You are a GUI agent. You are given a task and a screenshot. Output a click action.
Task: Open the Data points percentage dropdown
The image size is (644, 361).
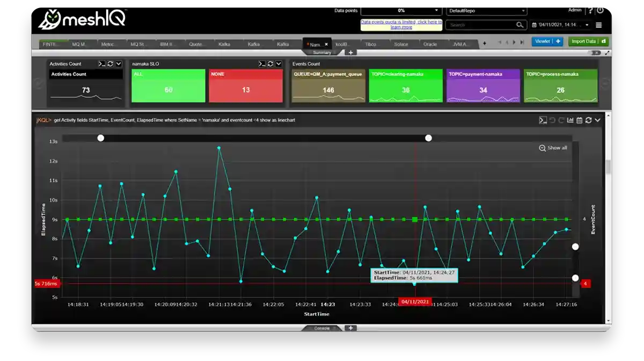[400, 11]
